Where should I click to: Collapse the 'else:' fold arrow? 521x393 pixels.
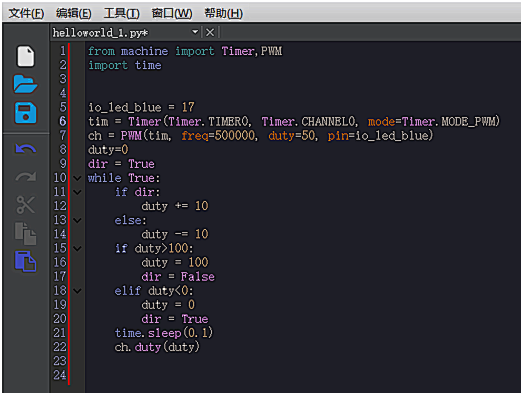pos(77,220)
